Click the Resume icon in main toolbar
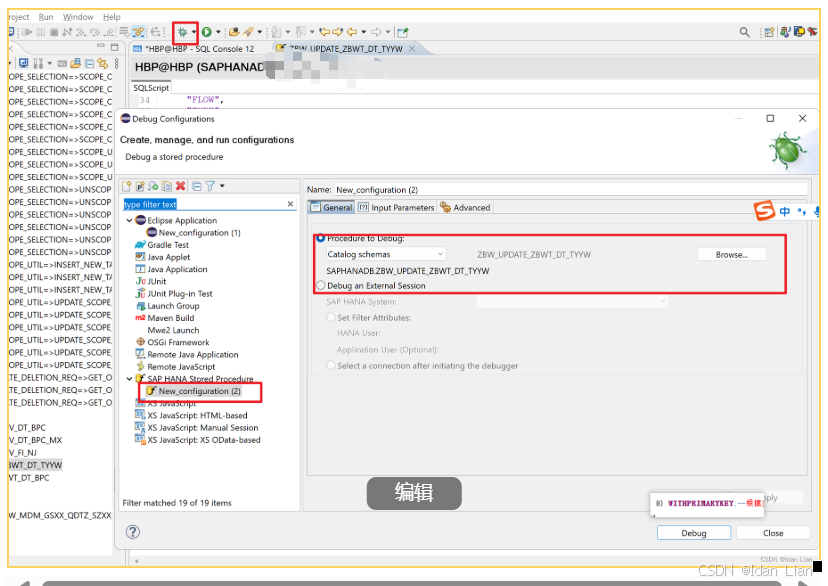This screenshot has height=586, width=828. (x=27, y=32)
